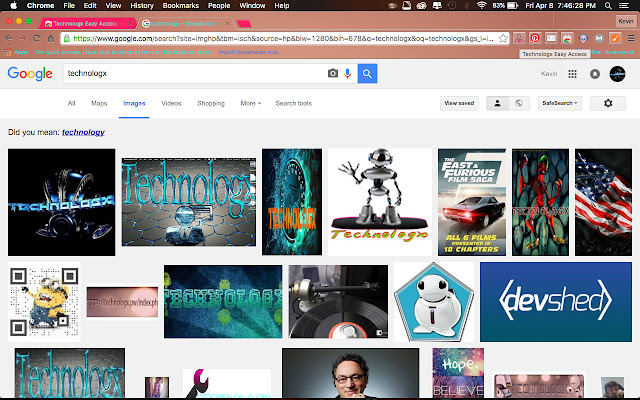Open the People menu
Screen dimensions: 640x400
point(219,5)
